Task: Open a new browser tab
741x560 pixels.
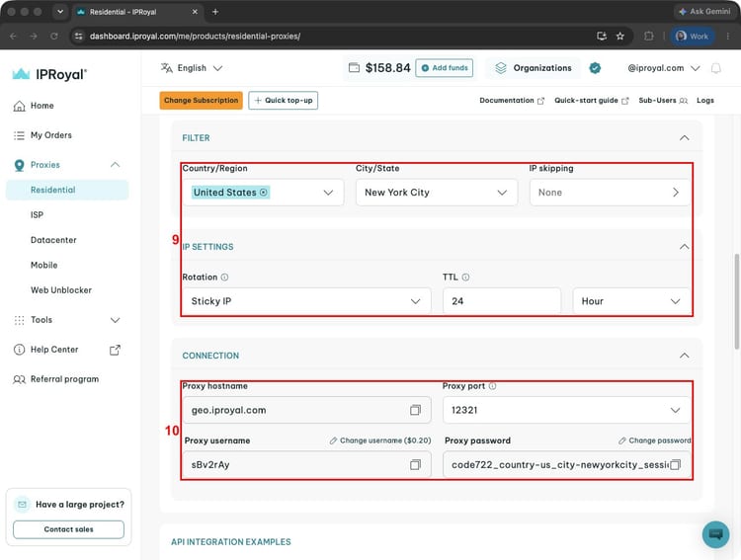Action: coord(215,12)
